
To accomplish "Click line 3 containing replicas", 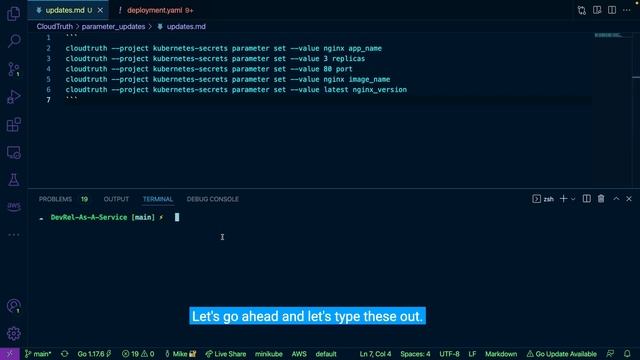I will tap(215, 58).
